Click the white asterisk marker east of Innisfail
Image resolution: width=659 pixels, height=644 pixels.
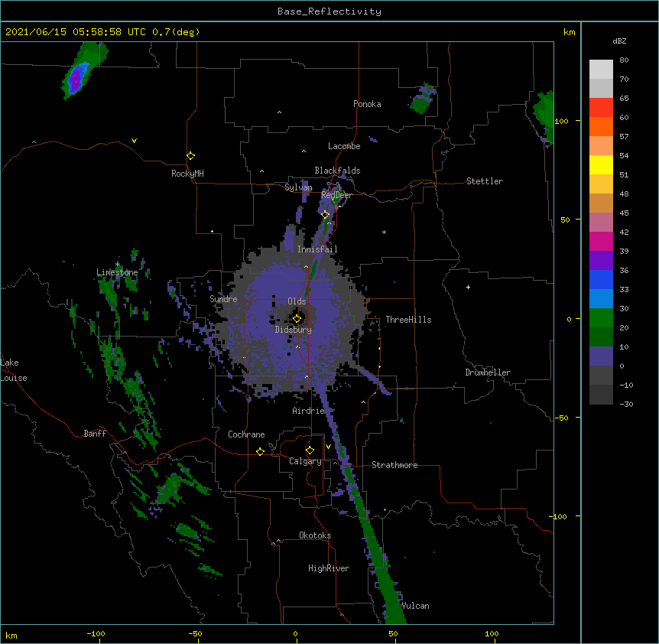[x=384, y=232]
